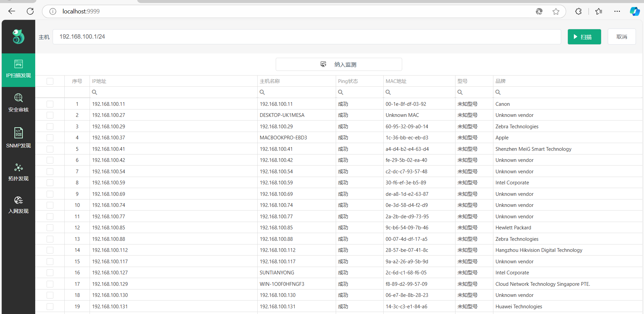Toggle the select-all checkbox in table header
Viewport: 644px width, 314px height.
[50, 81]
